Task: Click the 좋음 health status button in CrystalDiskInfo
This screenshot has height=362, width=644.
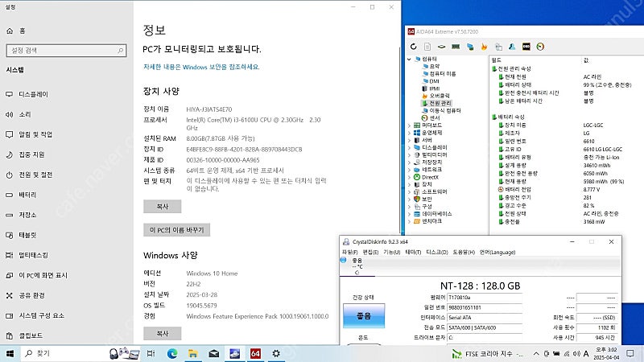Action: pos(364,315)
